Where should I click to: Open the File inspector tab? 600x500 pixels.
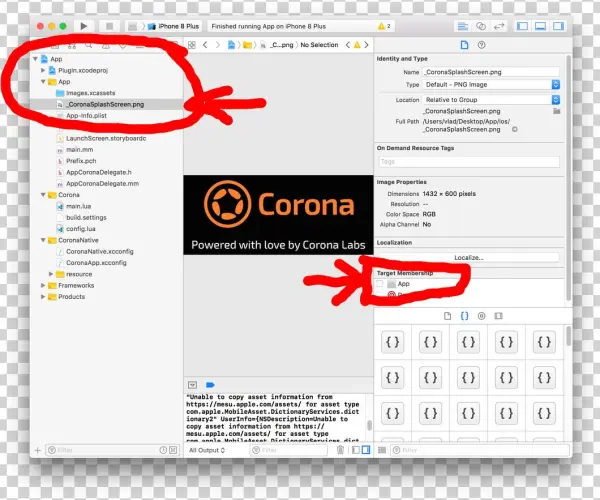(x=464, y=45)
